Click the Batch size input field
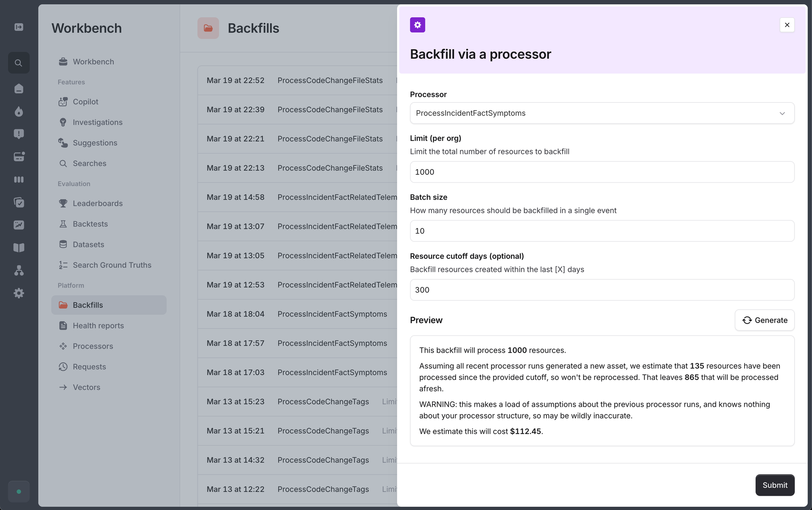 (x=602, y=231)
